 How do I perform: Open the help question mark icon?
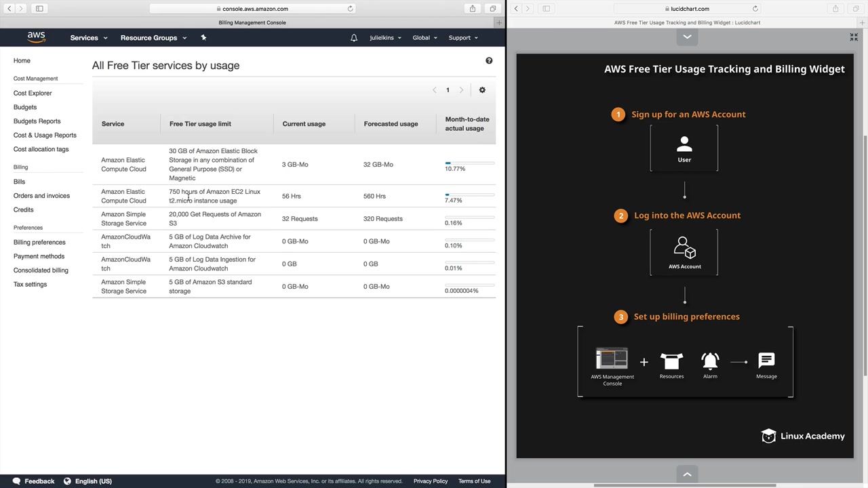point(489,61)
